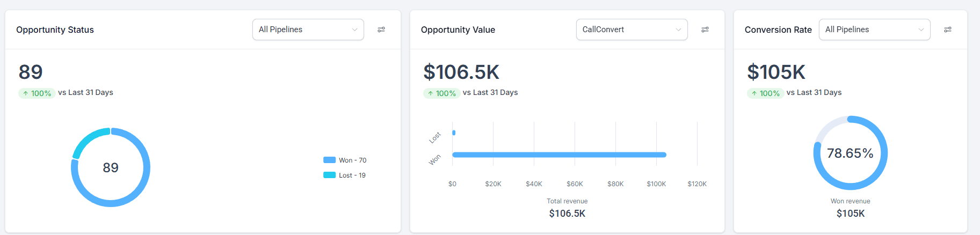Expand the Opportunity Status All Pipelines dropdown
This screenshot has height=235, width=980.
click(x=308, y=30)
